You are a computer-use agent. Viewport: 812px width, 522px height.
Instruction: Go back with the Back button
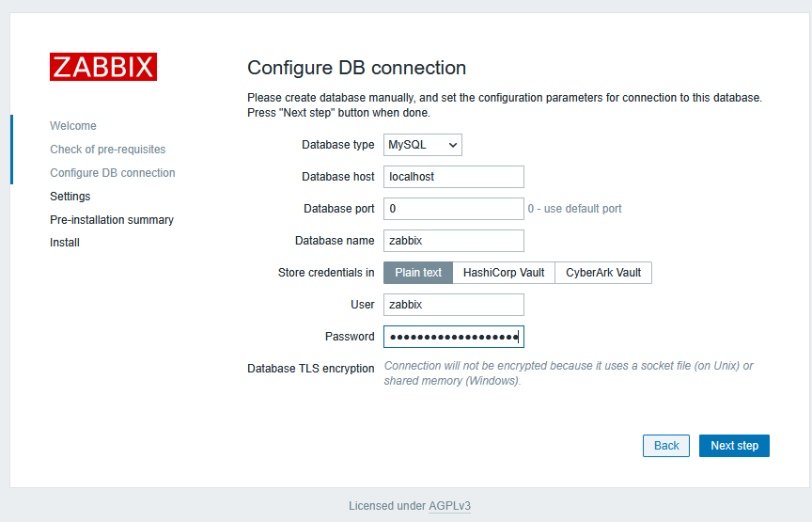coord(666,446)
